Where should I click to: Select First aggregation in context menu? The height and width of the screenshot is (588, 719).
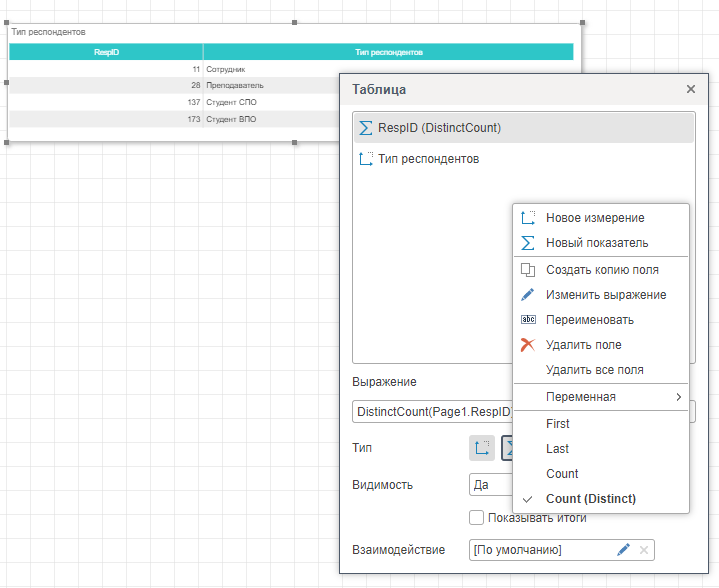click(558, 424)
